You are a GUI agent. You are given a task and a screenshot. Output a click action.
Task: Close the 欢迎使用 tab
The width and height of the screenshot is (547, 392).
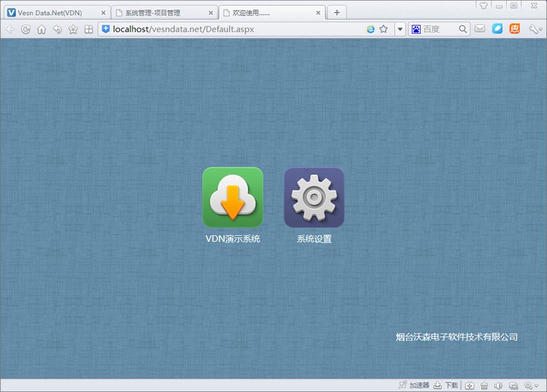[x=320, y=13]
